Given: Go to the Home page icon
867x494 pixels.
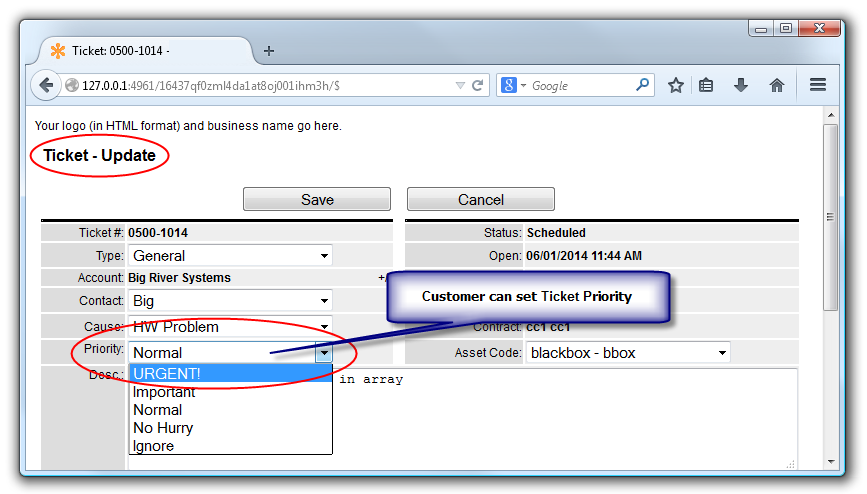Looking at the screenshot, I should (x=777, y=86).
